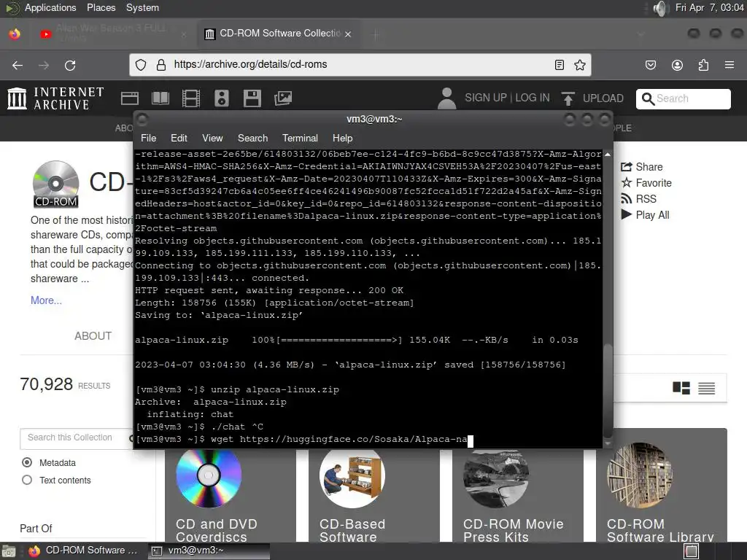Click the UPLOAD link

point(603,98)
